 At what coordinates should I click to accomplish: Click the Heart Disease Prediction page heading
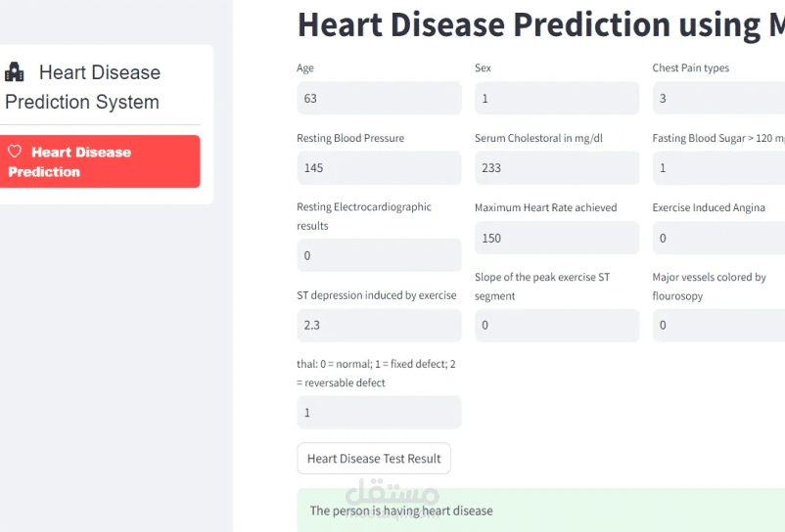[540, 23]
